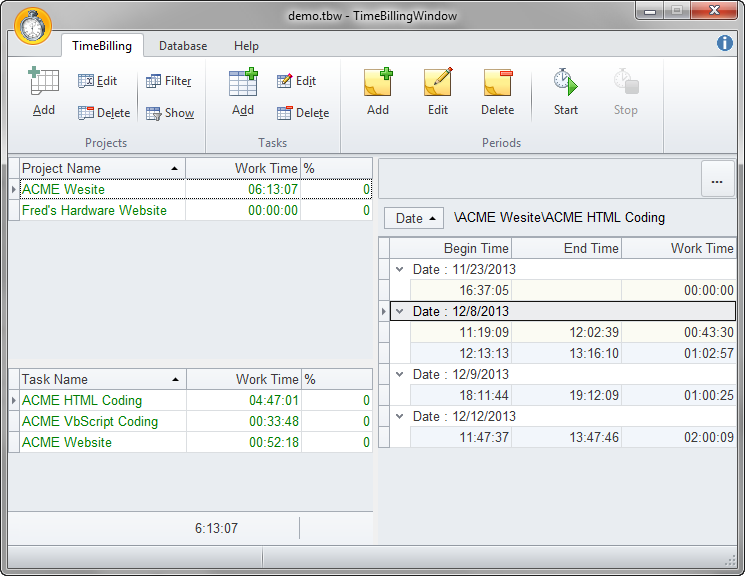Select Fred's Hardware Website project
745x576 pixels.
click(94, 211)
